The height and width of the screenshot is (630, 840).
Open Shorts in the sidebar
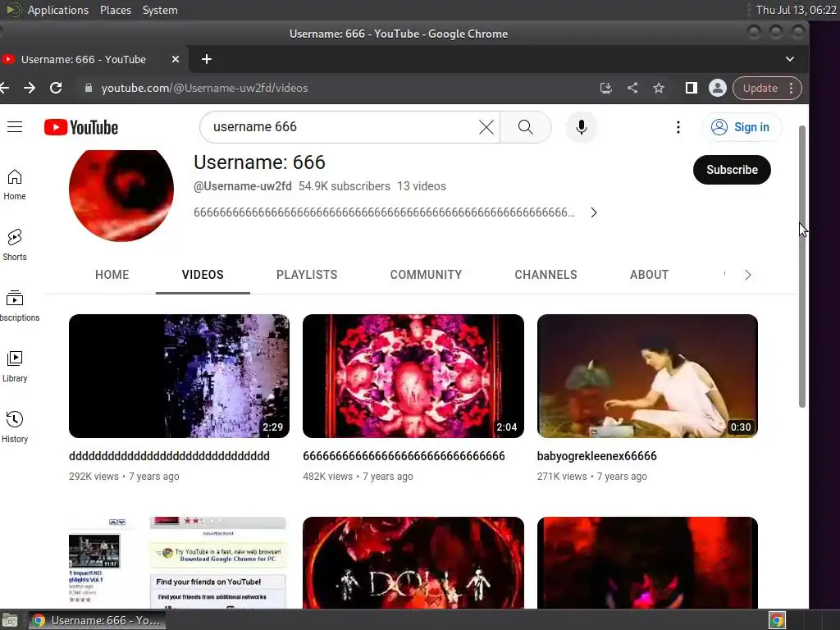click(x=15, y=245)
